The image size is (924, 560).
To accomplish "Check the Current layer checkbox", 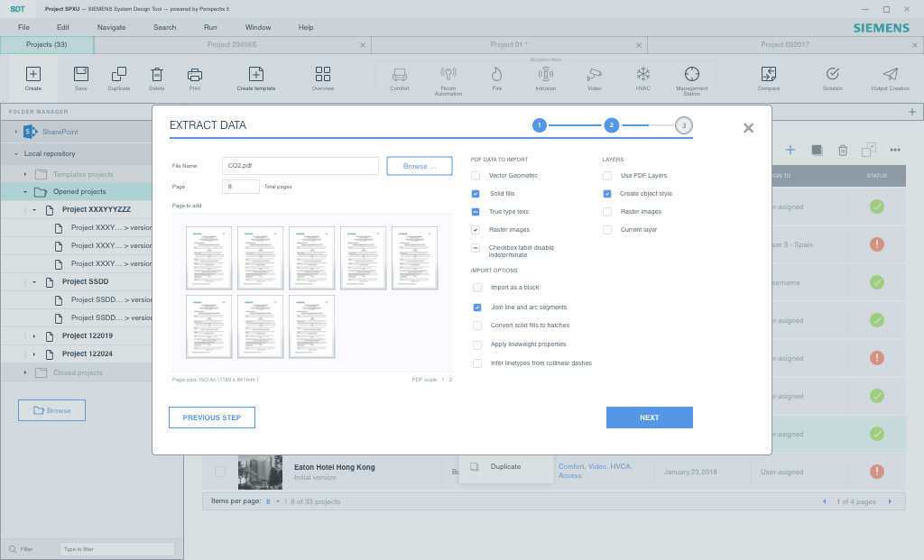I will 607,230.
